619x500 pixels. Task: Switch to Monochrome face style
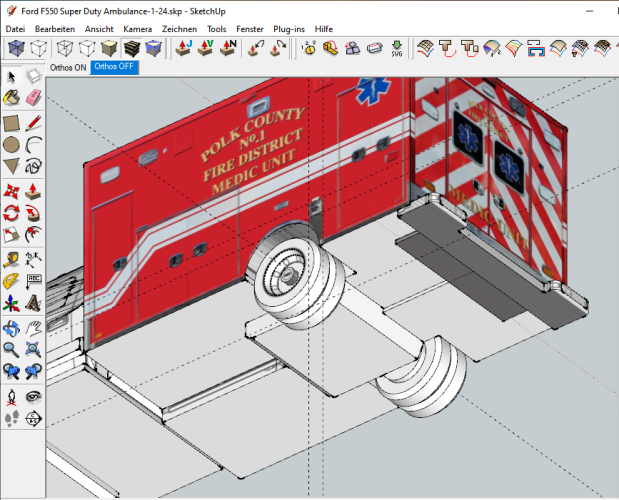point(153,48)
